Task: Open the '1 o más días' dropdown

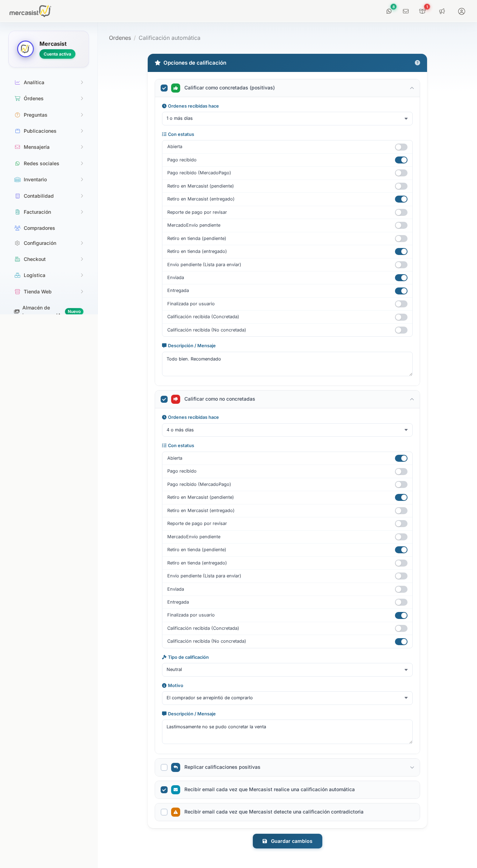Action: click(287, 119)
